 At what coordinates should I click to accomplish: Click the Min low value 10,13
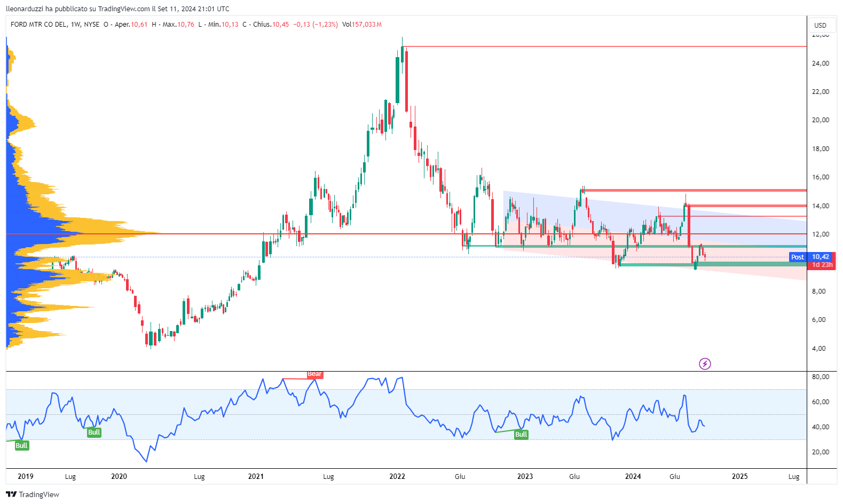(230, 25)
